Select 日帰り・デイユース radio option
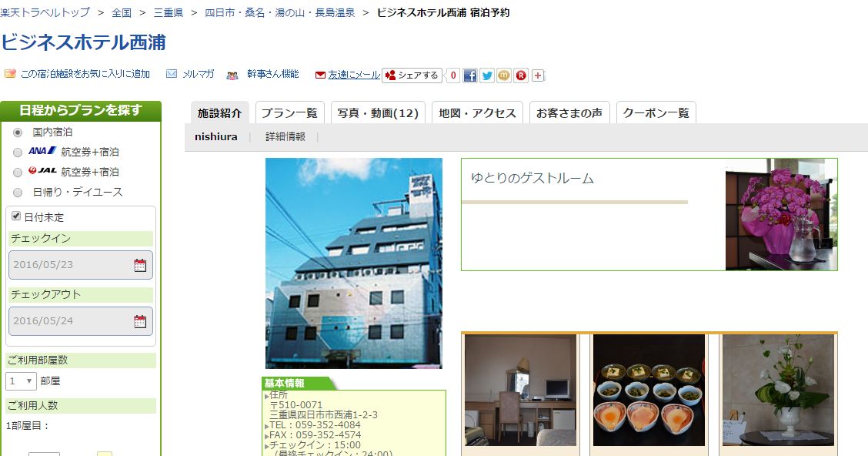868x456 pixels. [x=18, y=193]
